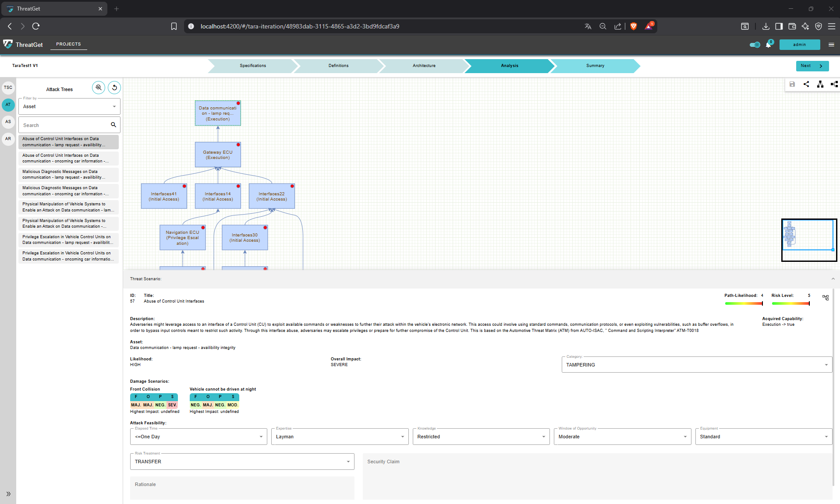Open the Risk Treatment dropdown showing TRANSFER

(x=242, y=462)
